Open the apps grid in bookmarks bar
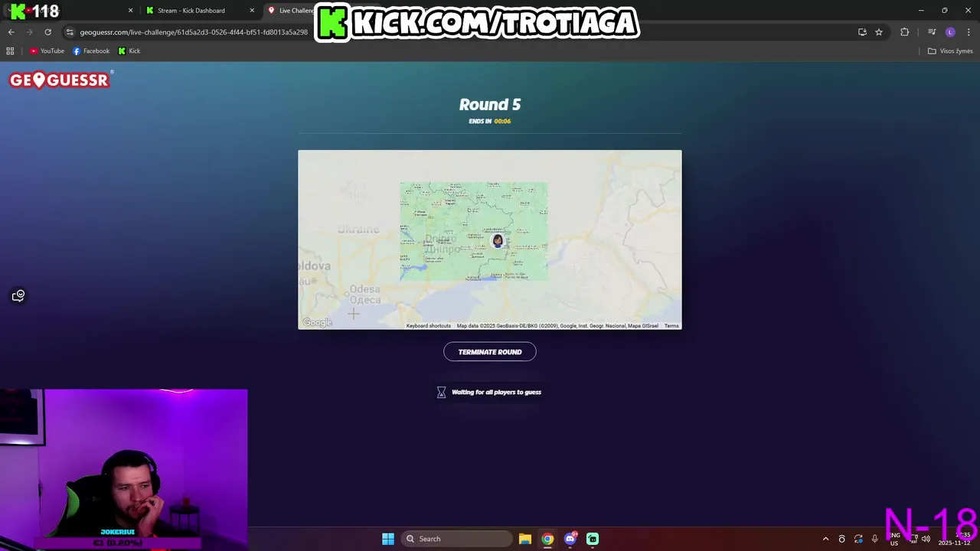980x551 pixels. pos(10,51)
